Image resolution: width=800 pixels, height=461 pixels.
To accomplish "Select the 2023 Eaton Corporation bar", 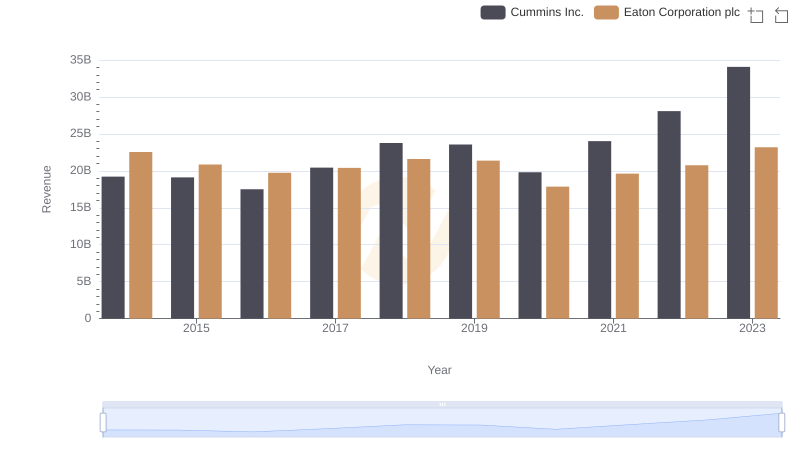I will coord(766,233).
